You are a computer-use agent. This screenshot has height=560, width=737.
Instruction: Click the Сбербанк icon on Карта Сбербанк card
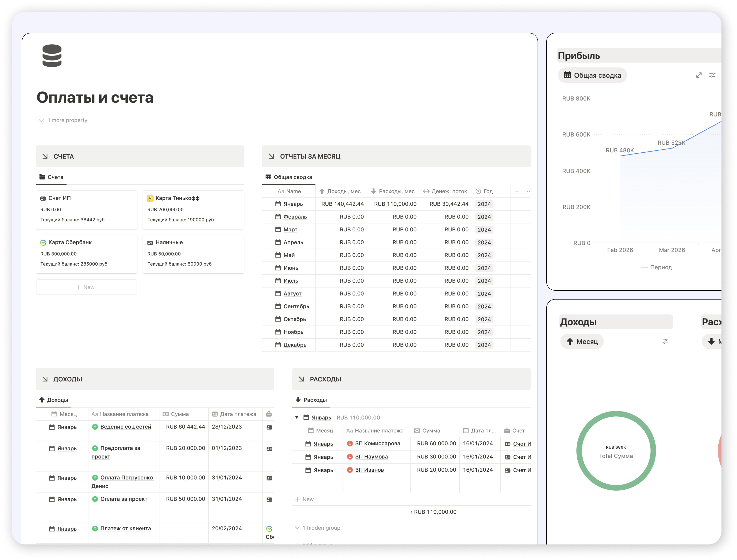43,242
